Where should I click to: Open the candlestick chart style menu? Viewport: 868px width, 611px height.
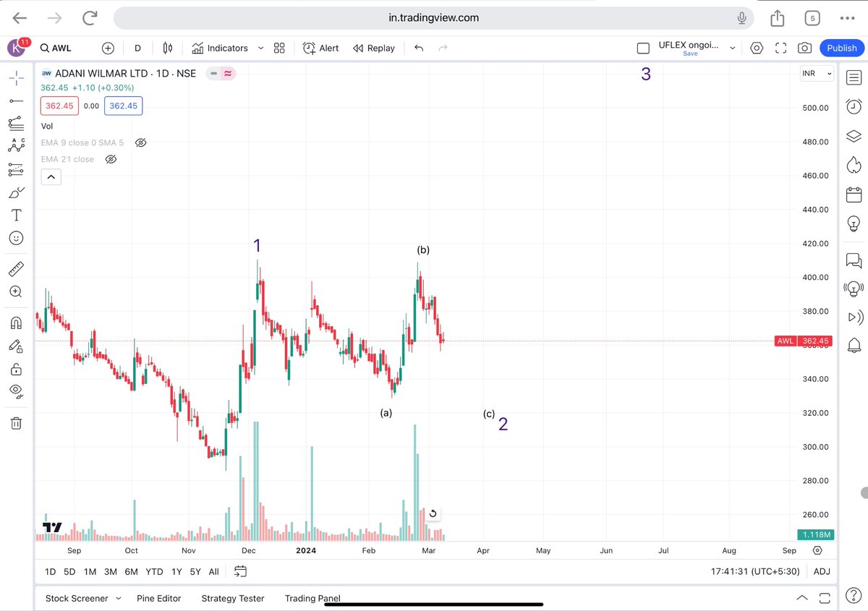click(168, 48)
